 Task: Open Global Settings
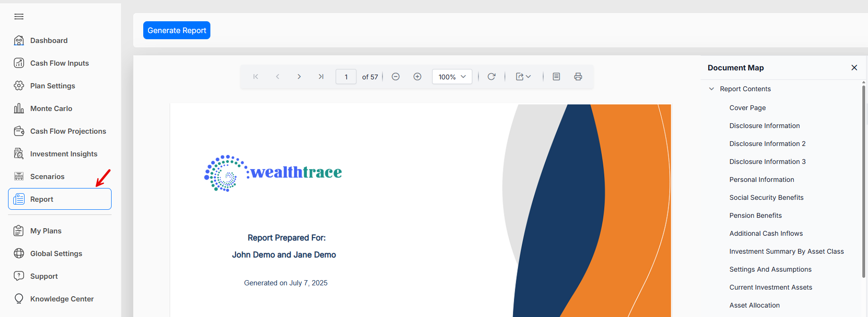(56, 254)
